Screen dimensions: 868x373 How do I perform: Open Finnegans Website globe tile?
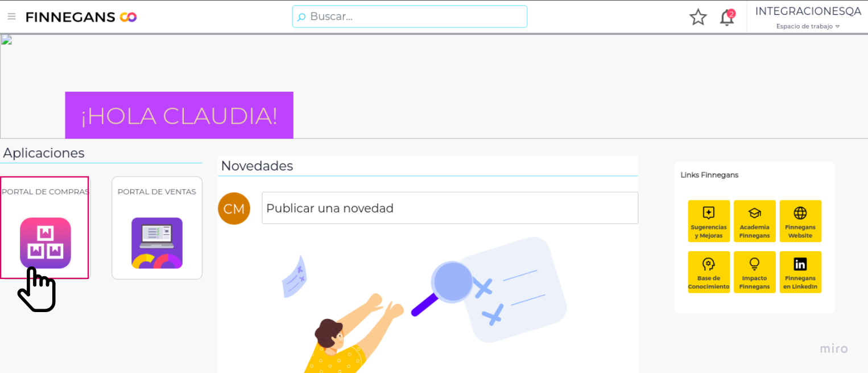point(800,221)
